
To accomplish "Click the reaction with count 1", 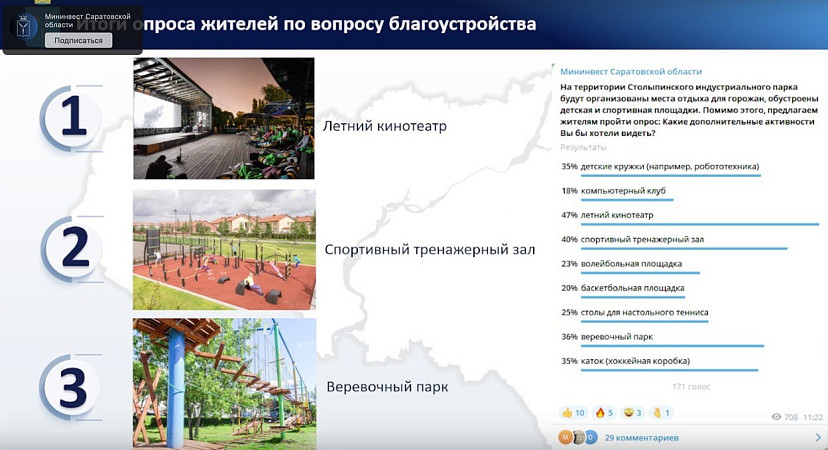I will tap(661, 412).
